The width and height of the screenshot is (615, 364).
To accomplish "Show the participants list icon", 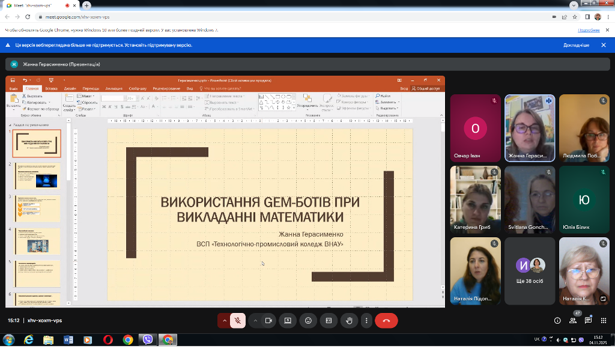I will pos(573,321).
